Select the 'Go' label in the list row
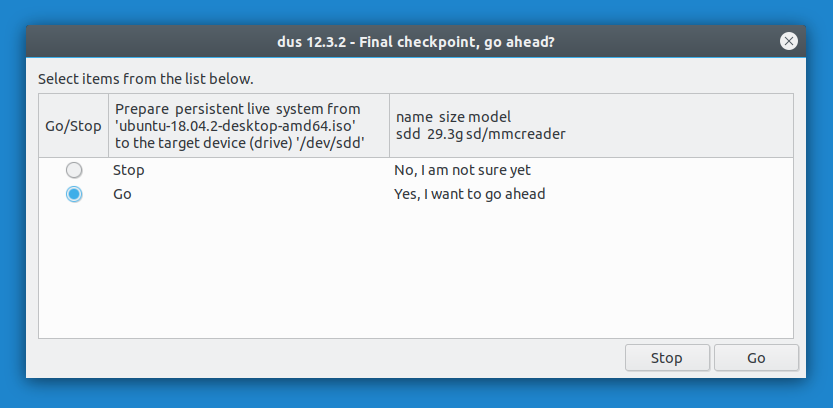 122,194
